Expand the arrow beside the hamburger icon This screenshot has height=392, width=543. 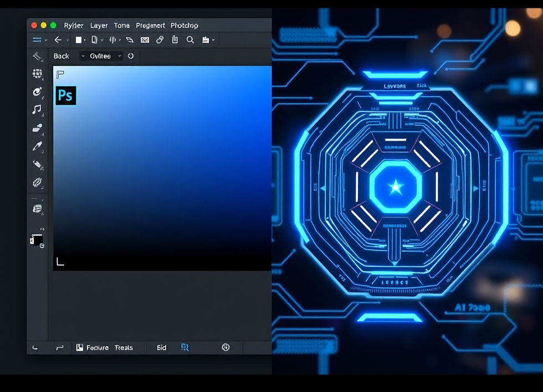(x=45, y=40)
